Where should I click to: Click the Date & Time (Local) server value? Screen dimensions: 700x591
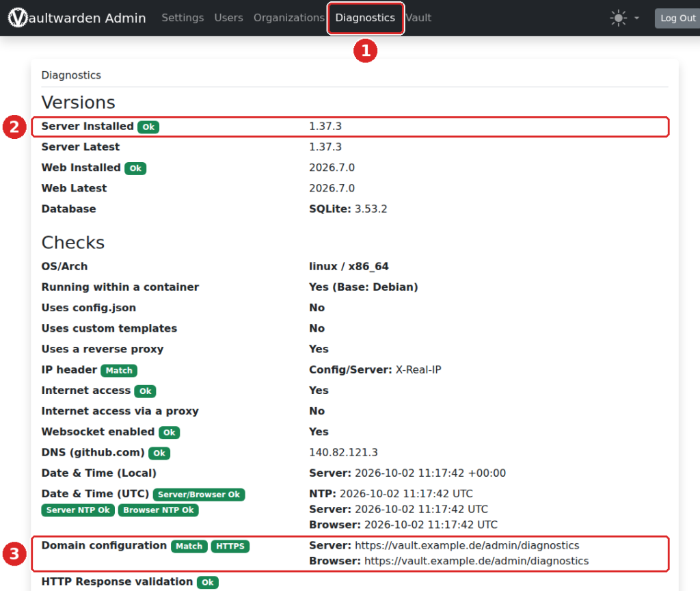pyautogui.click(x=407, y=473)
